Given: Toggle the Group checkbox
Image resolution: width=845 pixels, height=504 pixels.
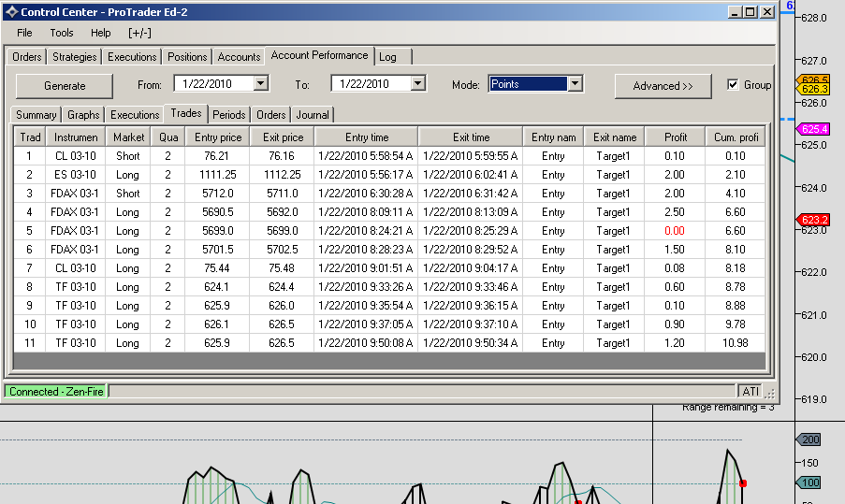Looking at the screenshot, I should (733, 84).
